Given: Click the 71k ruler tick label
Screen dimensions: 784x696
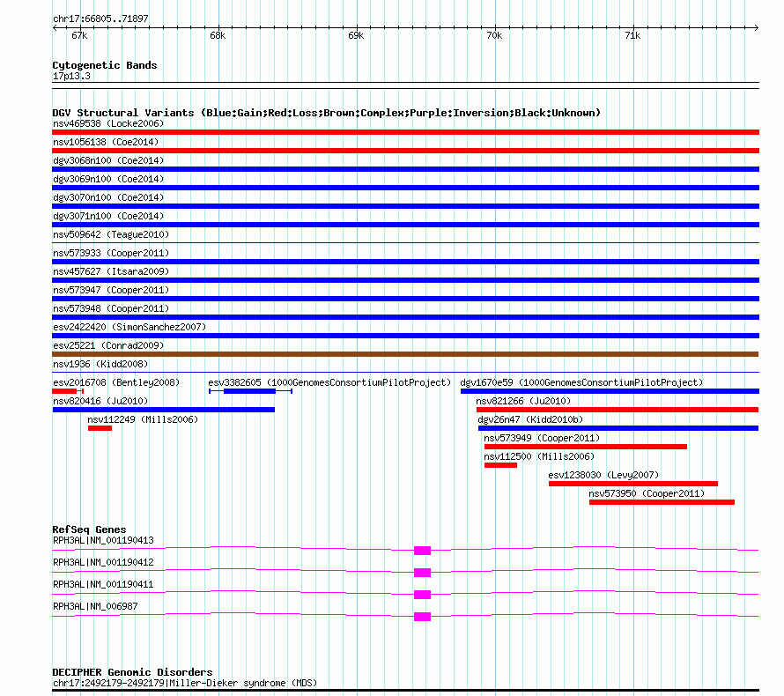Looking at the screenshot, I should 632,35.
